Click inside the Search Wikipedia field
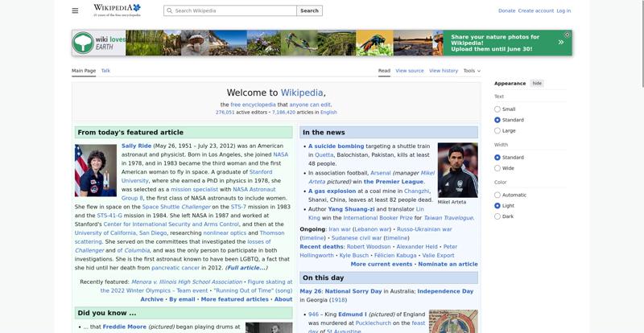Image resolution: width=644 pixels, height=333 pixels. [230, 10]
